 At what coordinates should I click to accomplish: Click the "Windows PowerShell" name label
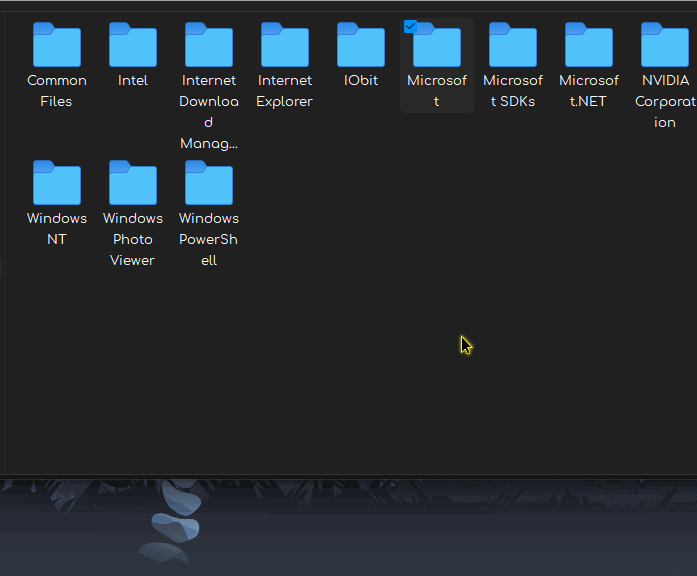point(209,239)
